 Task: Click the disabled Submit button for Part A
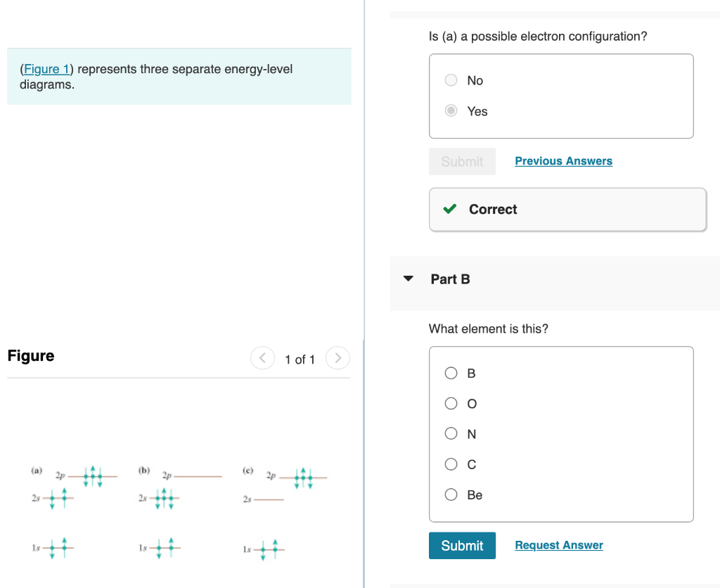[x=462, y=161]
